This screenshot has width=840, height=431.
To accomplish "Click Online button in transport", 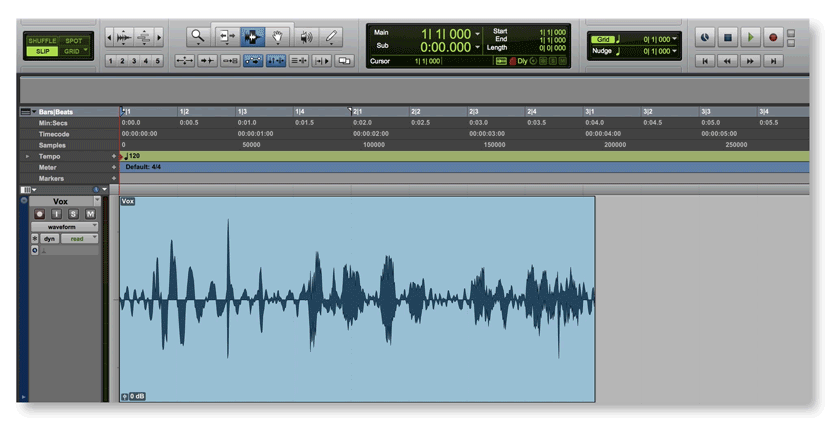I will [705, 37].
